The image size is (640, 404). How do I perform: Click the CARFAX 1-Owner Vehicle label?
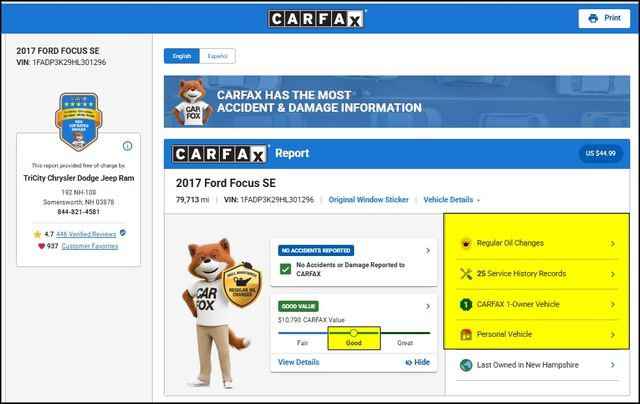[518, 304]
